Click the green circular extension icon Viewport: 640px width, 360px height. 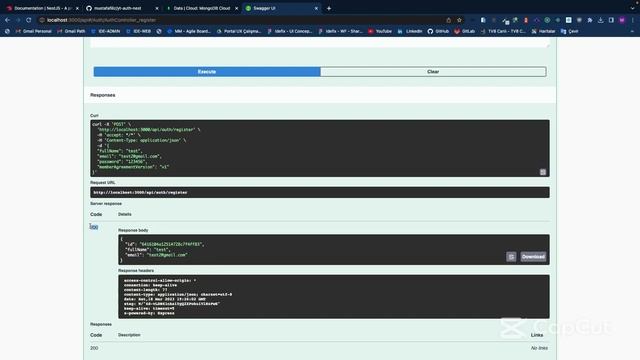point(547,20)
